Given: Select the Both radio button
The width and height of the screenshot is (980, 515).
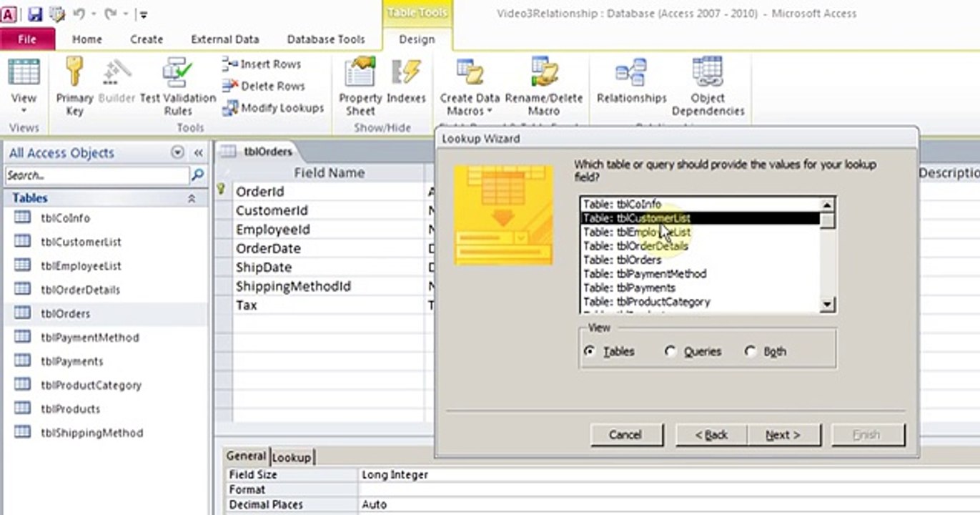Looking at the screenshot, I should point(750,351).
